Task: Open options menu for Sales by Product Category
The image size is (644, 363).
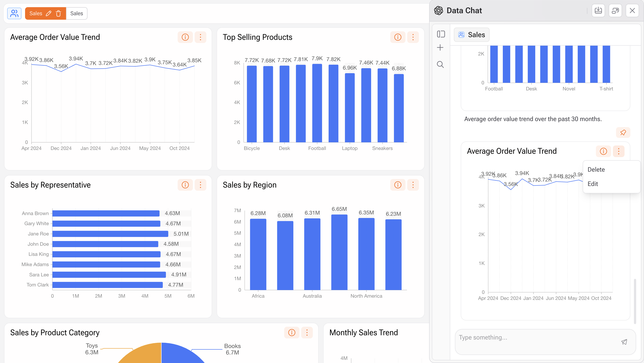Action: click(307, 333)
